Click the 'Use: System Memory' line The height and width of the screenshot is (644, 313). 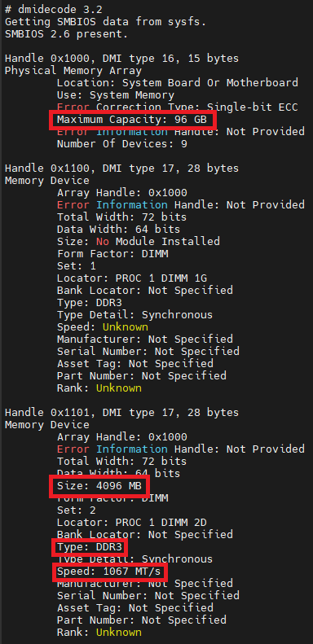[x=116, y=95]
